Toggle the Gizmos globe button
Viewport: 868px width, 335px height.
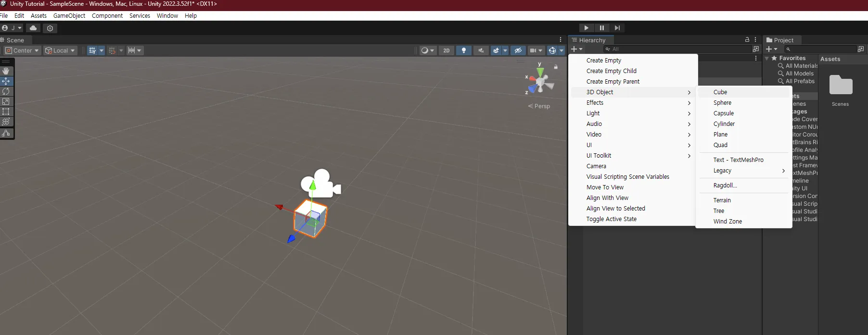tap(552, 50)
